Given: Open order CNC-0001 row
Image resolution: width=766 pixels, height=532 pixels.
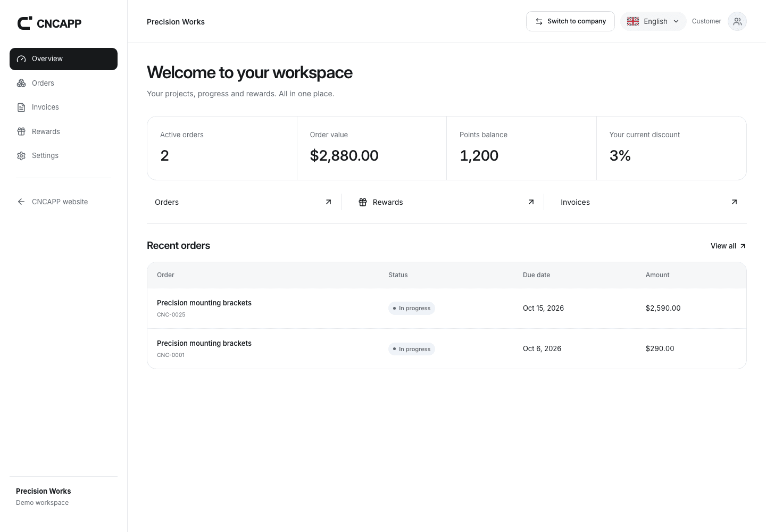Looking at the screenshot, I should (x=447, y=349).
